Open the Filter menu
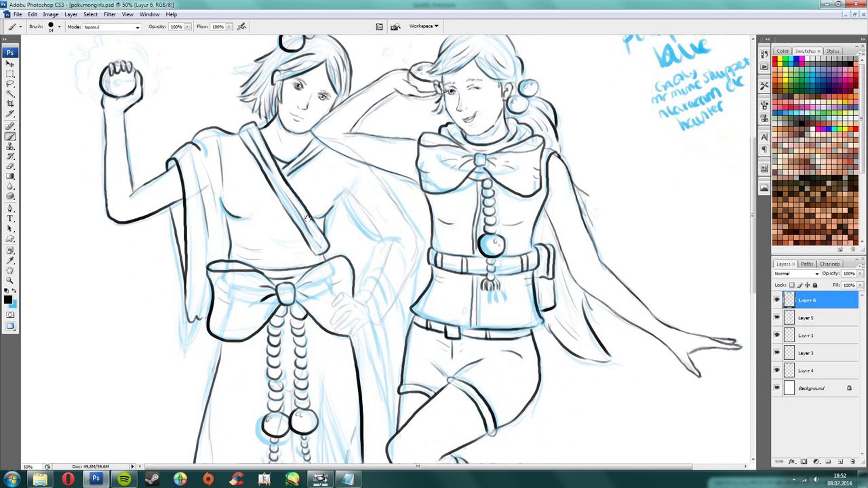The image size is (868, 488). (110, 14)
